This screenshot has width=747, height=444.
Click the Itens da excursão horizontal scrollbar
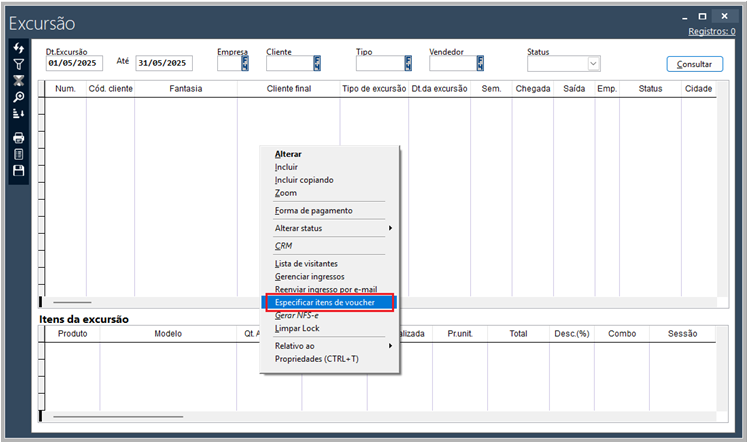[x=118, y=415]
